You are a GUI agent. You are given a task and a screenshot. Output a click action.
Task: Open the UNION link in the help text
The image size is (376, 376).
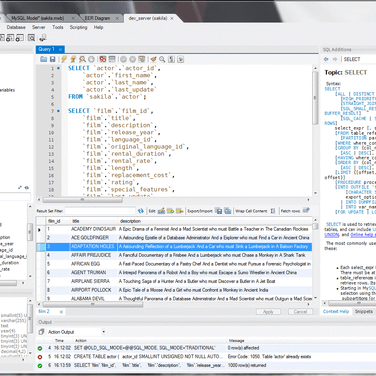tap(331, 235)
